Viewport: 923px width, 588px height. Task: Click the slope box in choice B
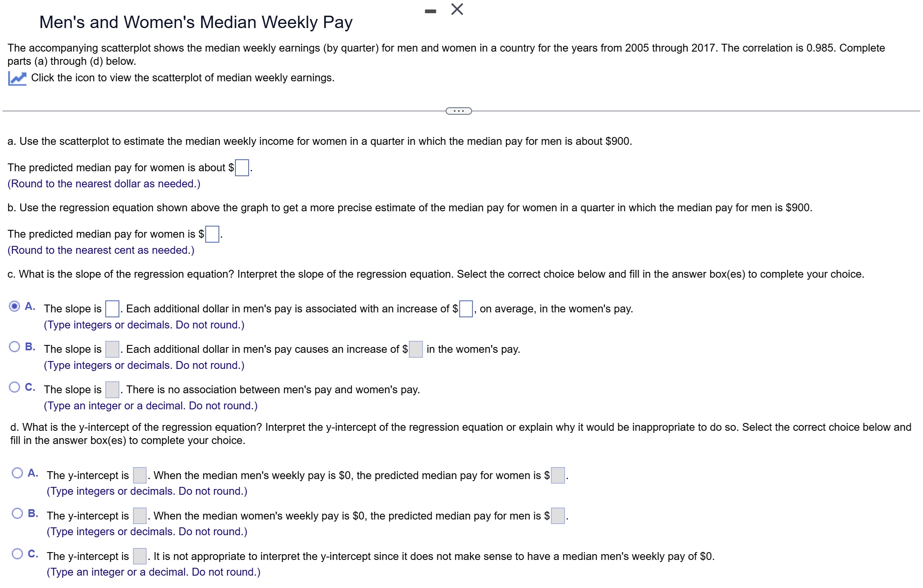pyautogui.click(x=112, y=348)
